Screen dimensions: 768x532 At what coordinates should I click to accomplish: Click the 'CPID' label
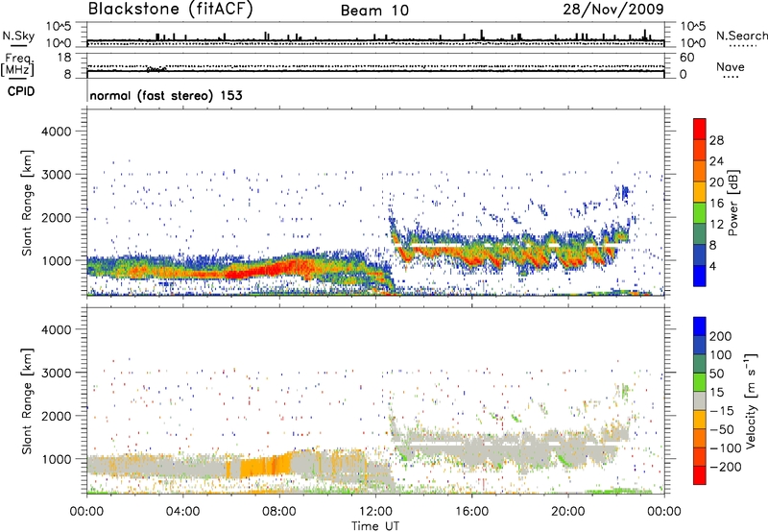(21, 91)
